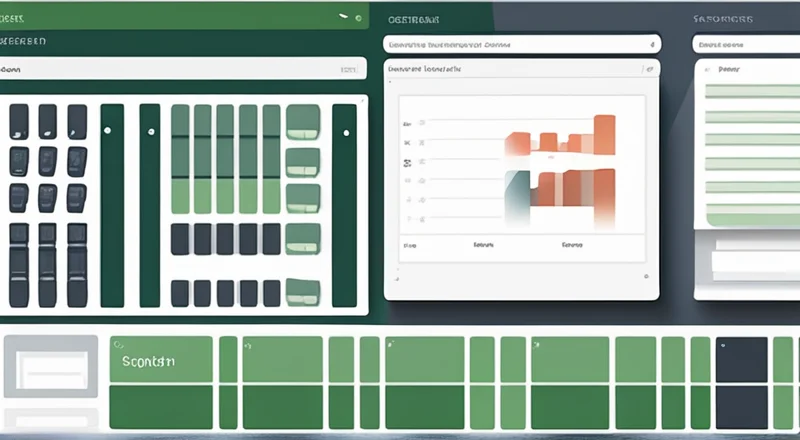Viewport: 800px width, 440px height.
Task: Toggle the round dot in the top header bar
Action: (358, 17)
